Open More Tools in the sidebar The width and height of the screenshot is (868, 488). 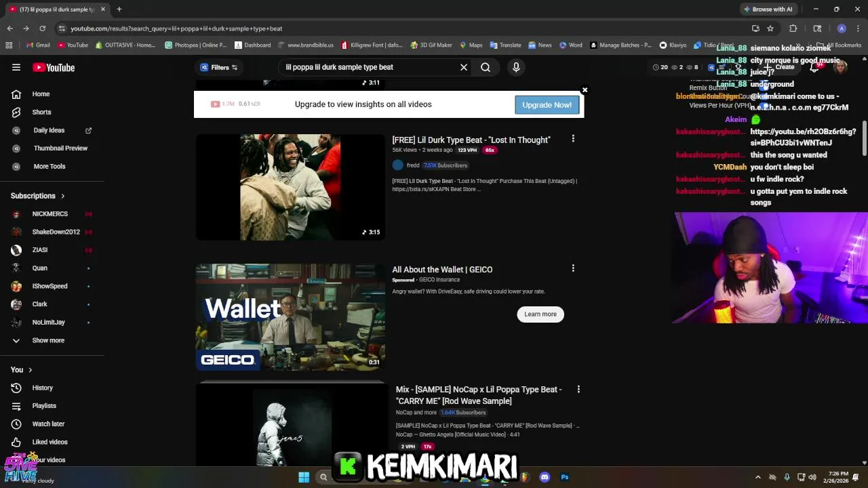click(51, 166)
